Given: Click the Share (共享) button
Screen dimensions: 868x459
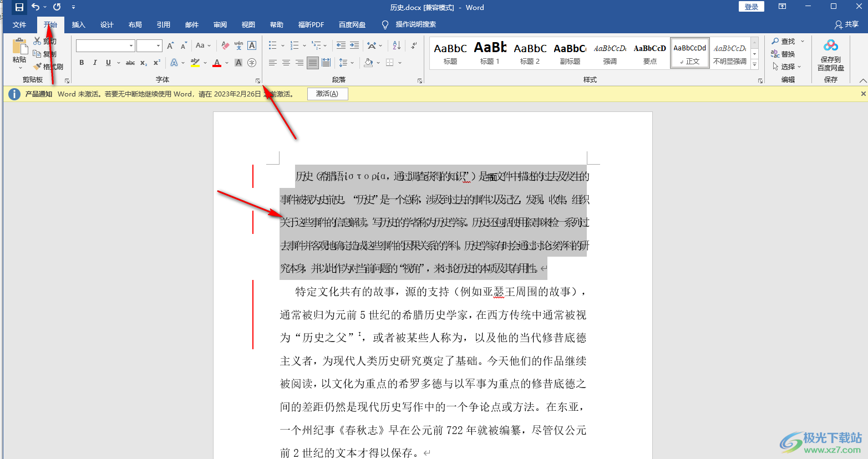Looking at the screenshot, I should tap(847, 24).
